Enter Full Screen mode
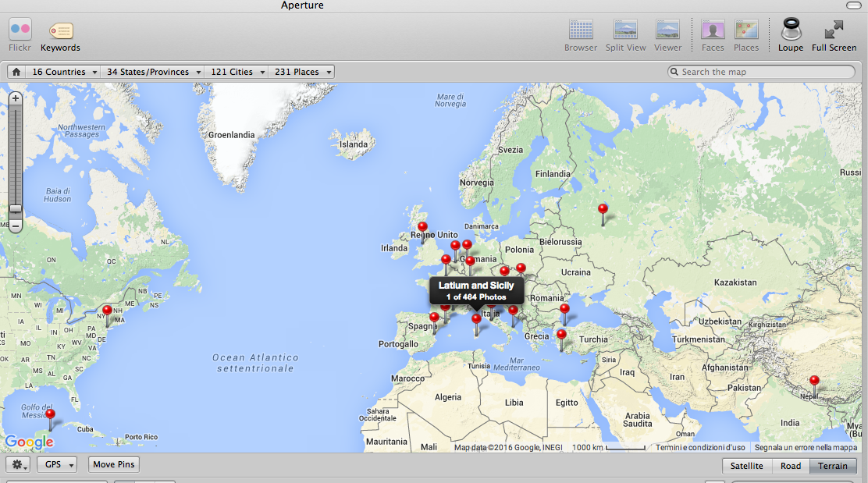868x483 pixels. click(834, 35)
